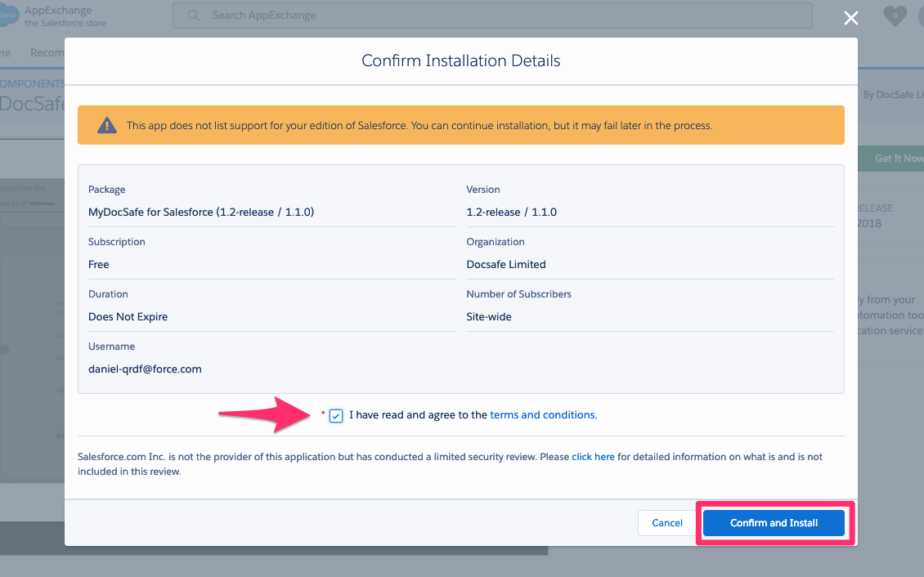Click the edition support warning message text
This screenshot has width=924, height=577.
point(419,125)
